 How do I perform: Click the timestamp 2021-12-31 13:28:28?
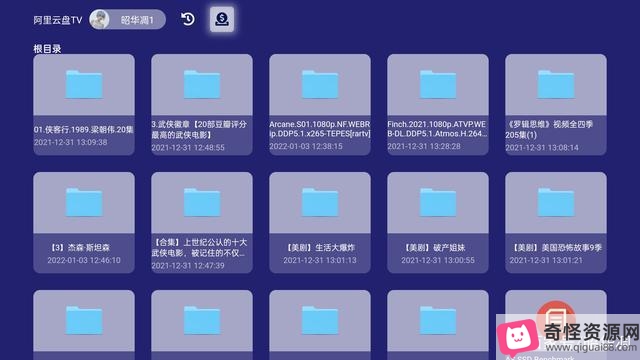pyautogui.click(x=424, y=146)
